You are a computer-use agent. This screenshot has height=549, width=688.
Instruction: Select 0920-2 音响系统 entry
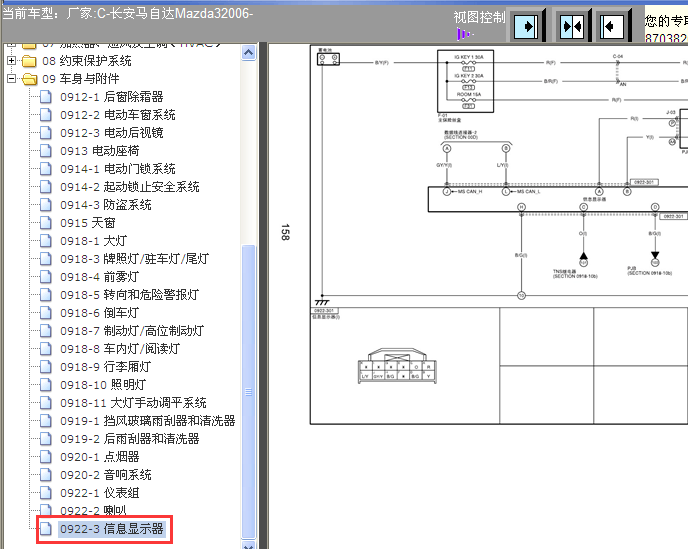click(x=106, y=475)
